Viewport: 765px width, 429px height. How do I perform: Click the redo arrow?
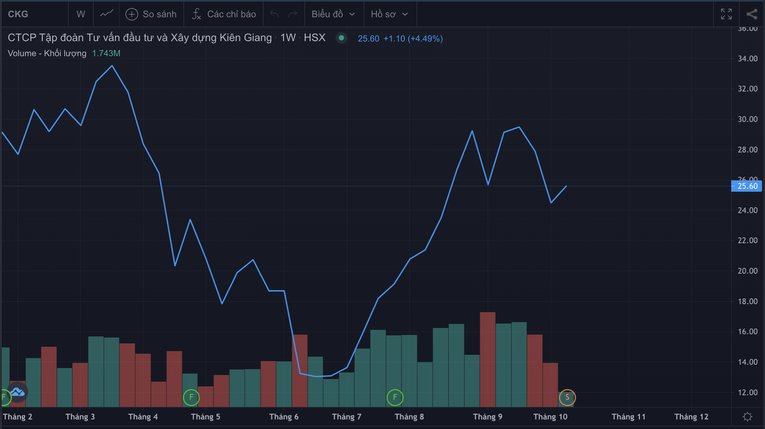coord(292,14)
